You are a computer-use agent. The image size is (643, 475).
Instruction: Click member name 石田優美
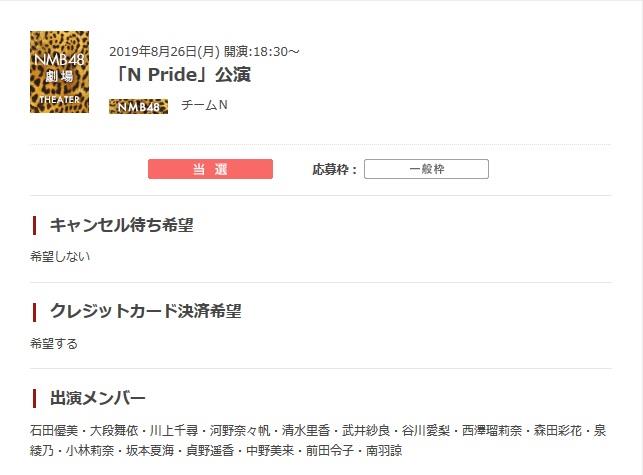54,431
